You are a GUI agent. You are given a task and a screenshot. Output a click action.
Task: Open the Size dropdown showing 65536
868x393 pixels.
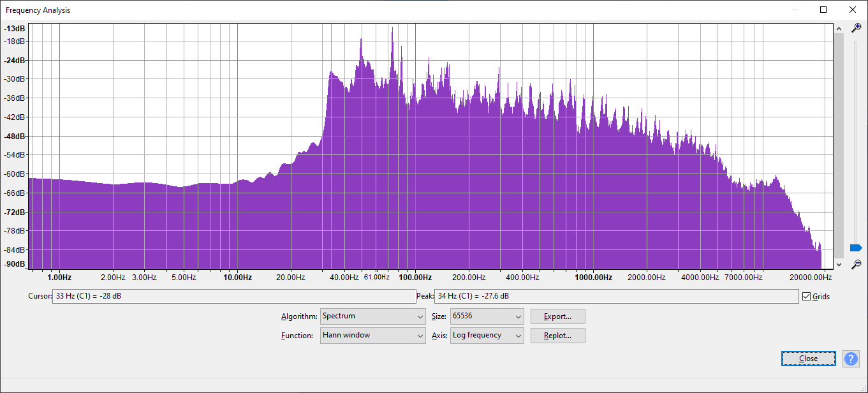487,316
